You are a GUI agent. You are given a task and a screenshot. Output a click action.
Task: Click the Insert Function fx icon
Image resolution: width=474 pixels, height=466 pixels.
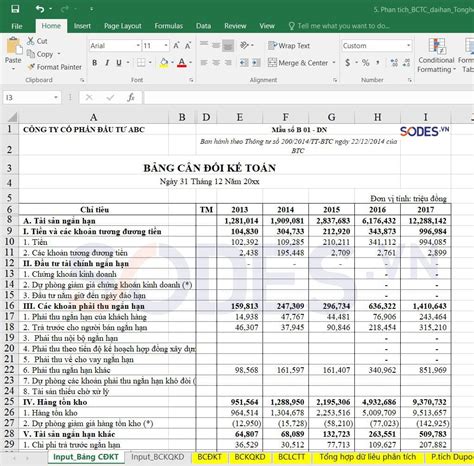[131, 98]
